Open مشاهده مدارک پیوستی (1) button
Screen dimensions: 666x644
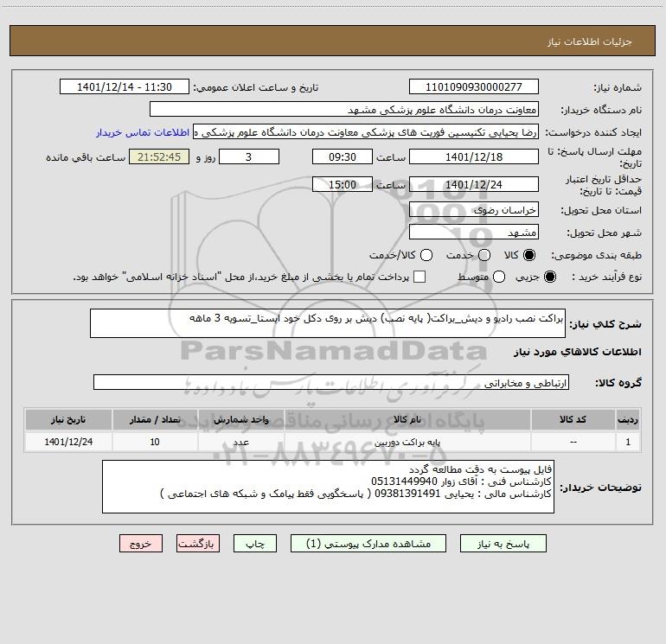368,544
